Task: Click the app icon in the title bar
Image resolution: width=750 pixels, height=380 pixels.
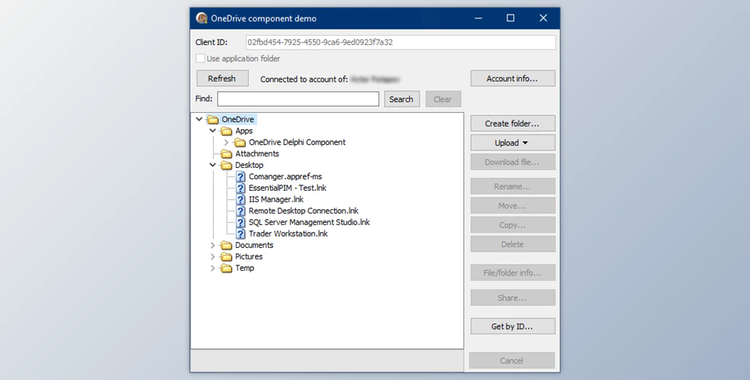Action: 201,18
